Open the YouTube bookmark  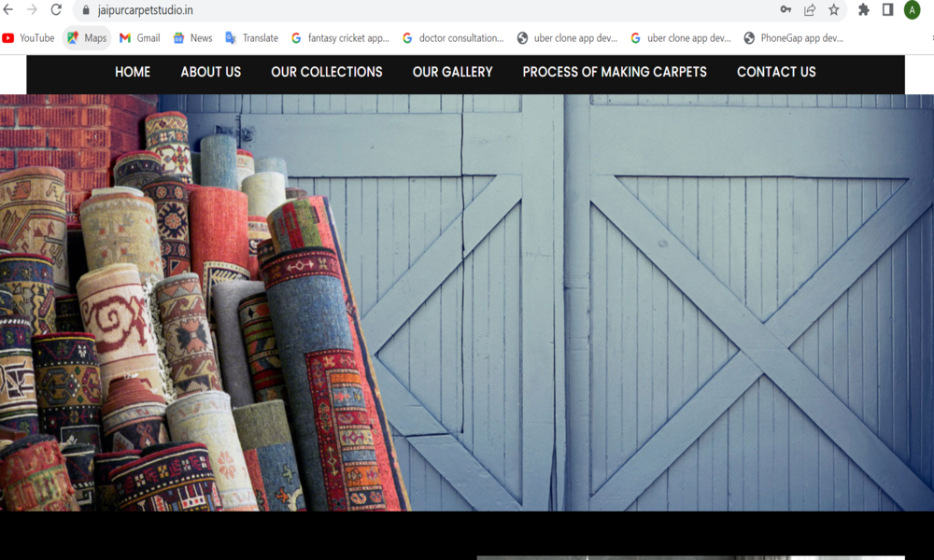[x=28, y=38]
